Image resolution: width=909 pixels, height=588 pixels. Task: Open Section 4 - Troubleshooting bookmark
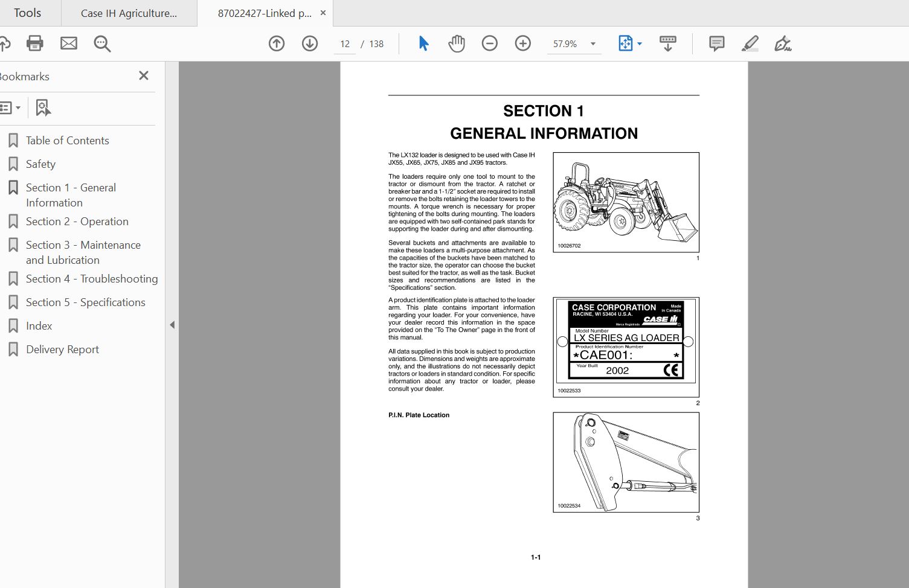coord(92,279)
